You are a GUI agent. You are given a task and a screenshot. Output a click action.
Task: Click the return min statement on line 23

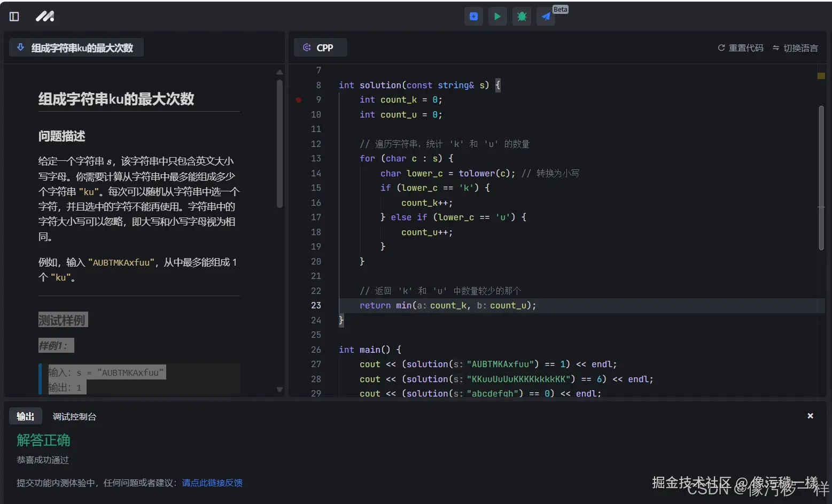pyautogui.click(x=448, y=305)
